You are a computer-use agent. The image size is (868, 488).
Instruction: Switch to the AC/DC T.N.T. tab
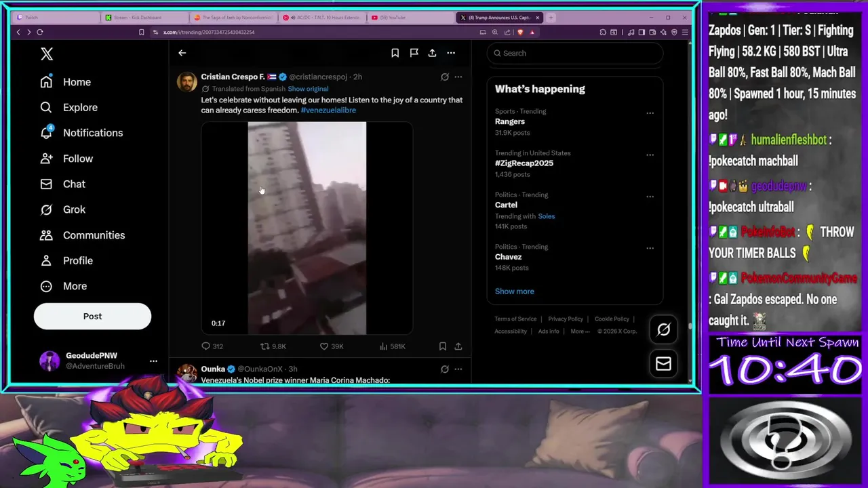point(321,18)
